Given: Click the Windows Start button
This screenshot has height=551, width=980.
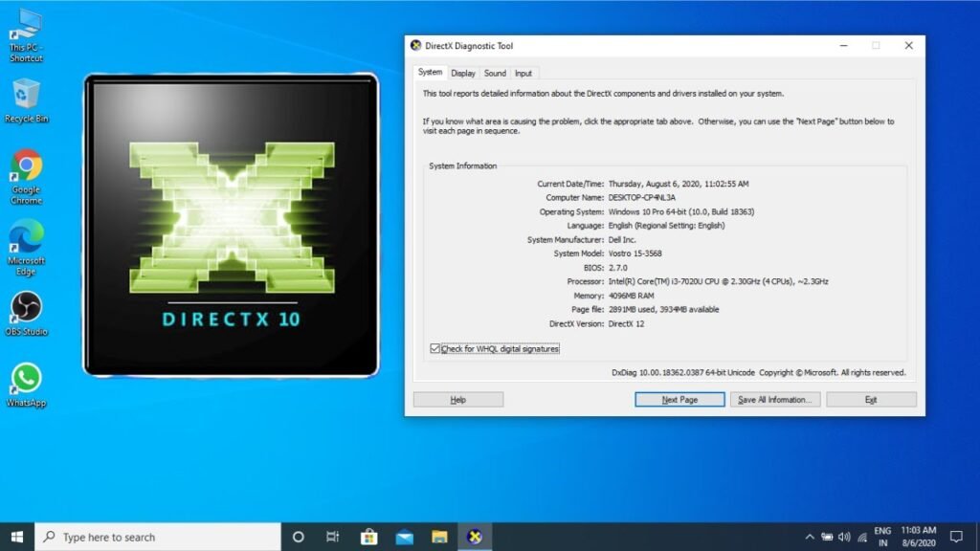Looking at the screenshot, I should [17, 537].
